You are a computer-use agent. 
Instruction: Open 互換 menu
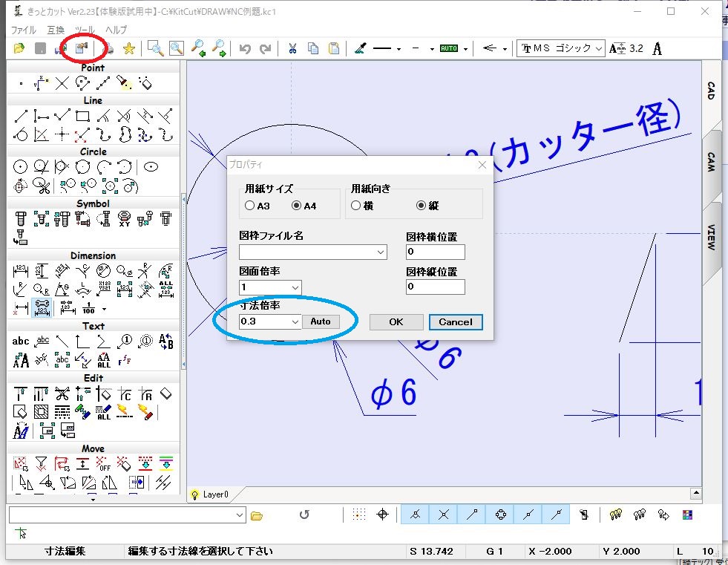coord(56,30)
